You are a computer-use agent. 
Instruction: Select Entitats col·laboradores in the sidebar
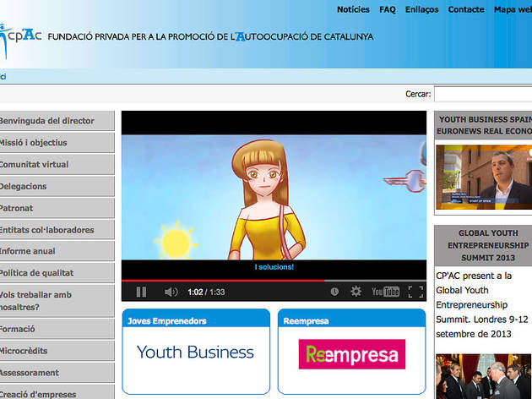57,230
